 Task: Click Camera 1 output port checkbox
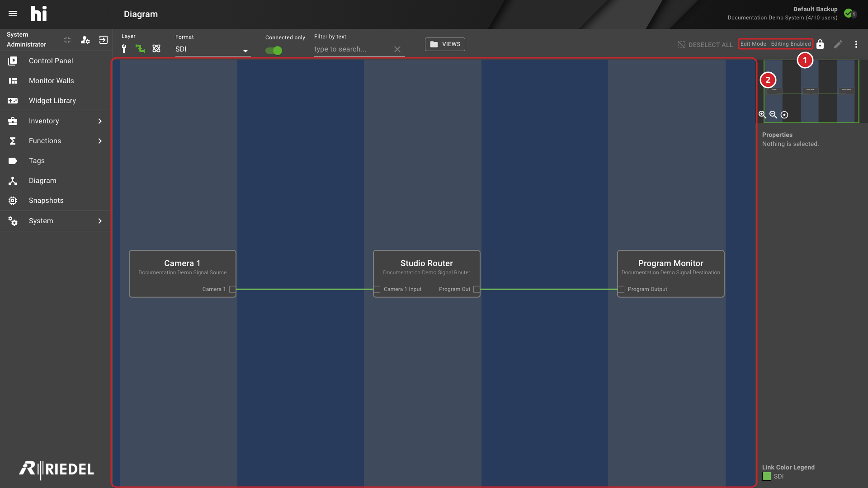click(x=232, y=289)
